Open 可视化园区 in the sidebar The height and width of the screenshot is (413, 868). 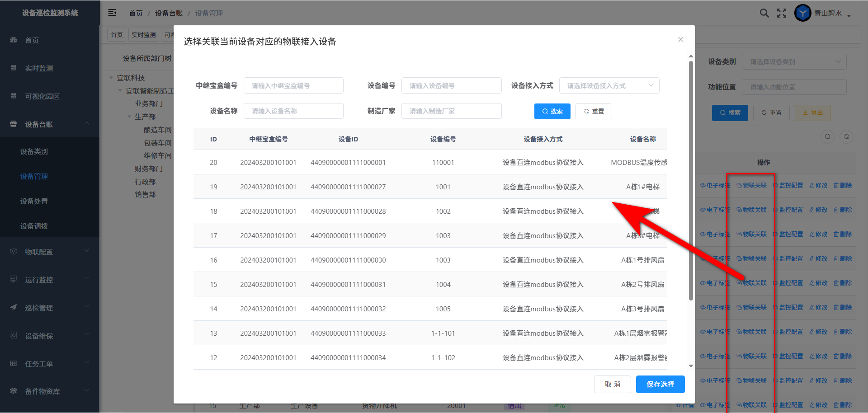pos(42,96)
